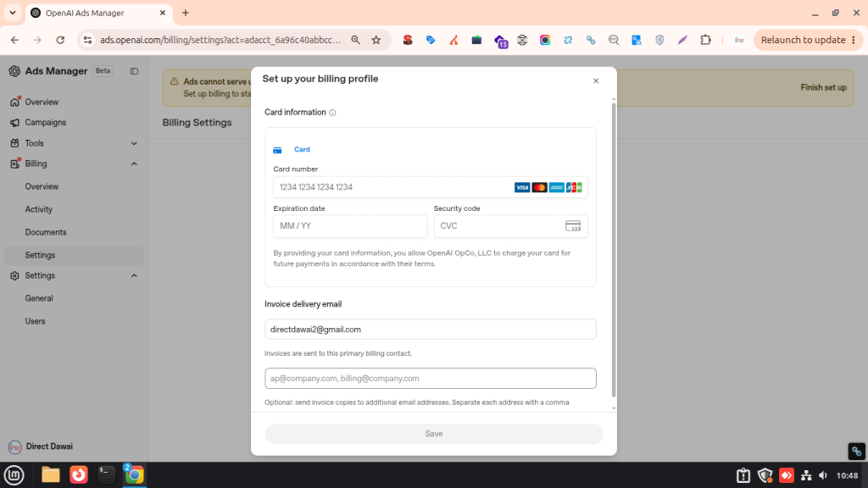Collapse the Settings section chevron
Viewport: 868px width, 488px height.
[x=134, y=275]
